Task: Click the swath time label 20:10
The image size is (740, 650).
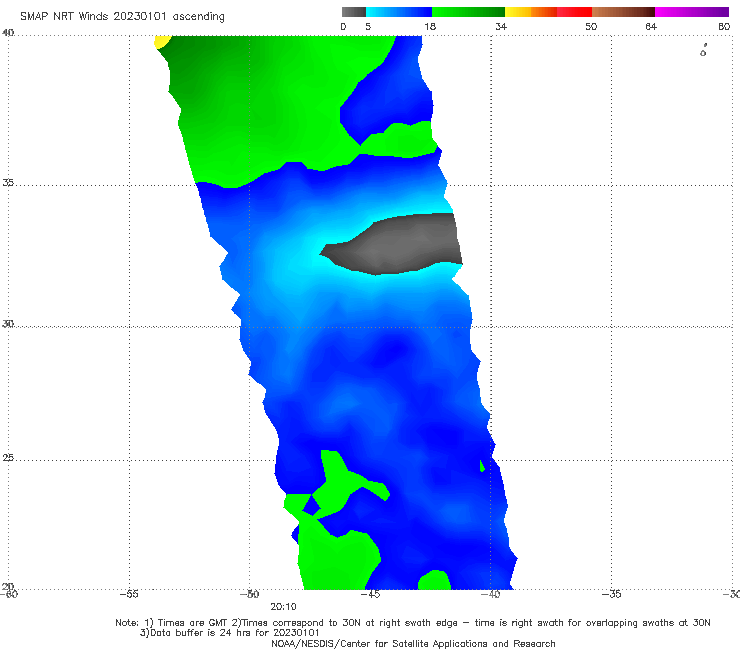Action: [283, 607]
